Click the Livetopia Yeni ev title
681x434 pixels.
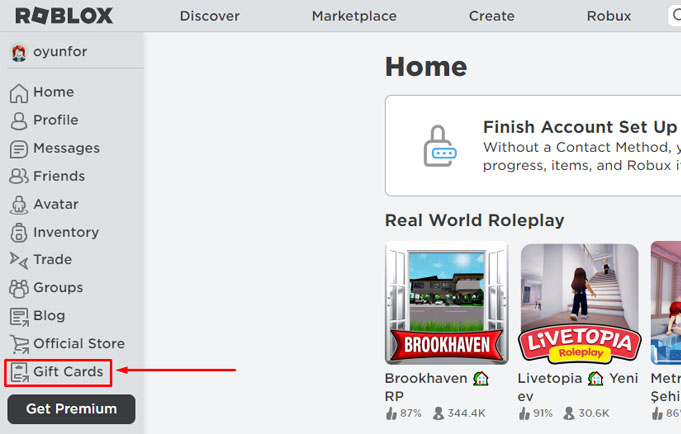pos(578,387)
